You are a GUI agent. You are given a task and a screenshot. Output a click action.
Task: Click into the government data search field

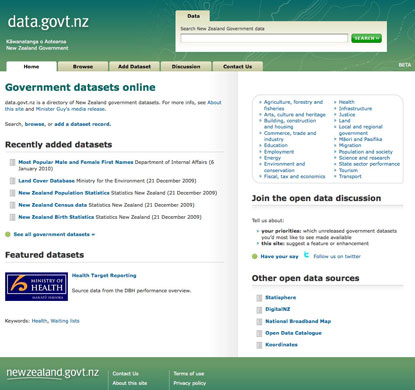264,38
